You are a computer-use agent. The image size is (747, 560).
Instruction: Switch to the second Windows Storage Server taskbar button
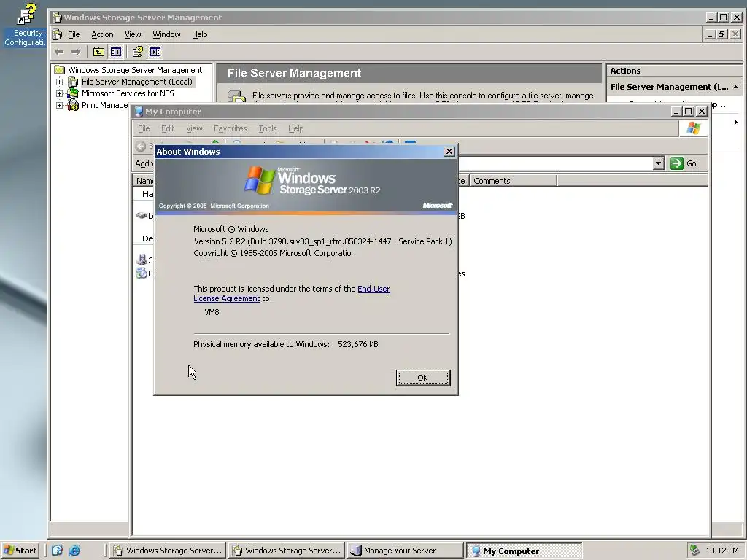click(287, 551)
